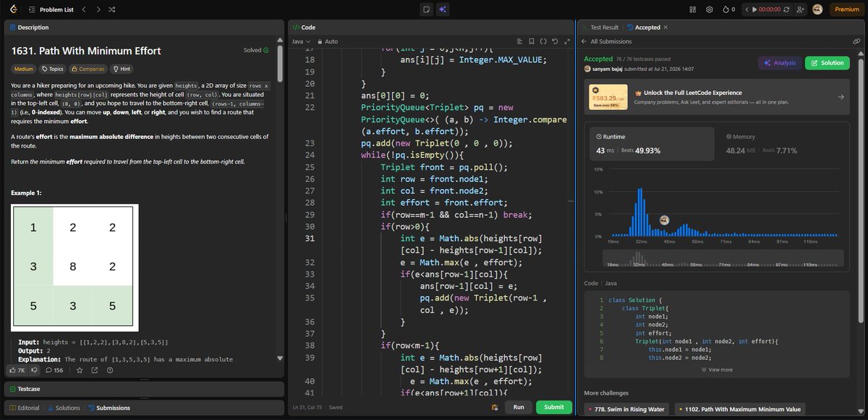
Task: Click the LeetCode logo in top bar
Action: click(x=13, y=9)
